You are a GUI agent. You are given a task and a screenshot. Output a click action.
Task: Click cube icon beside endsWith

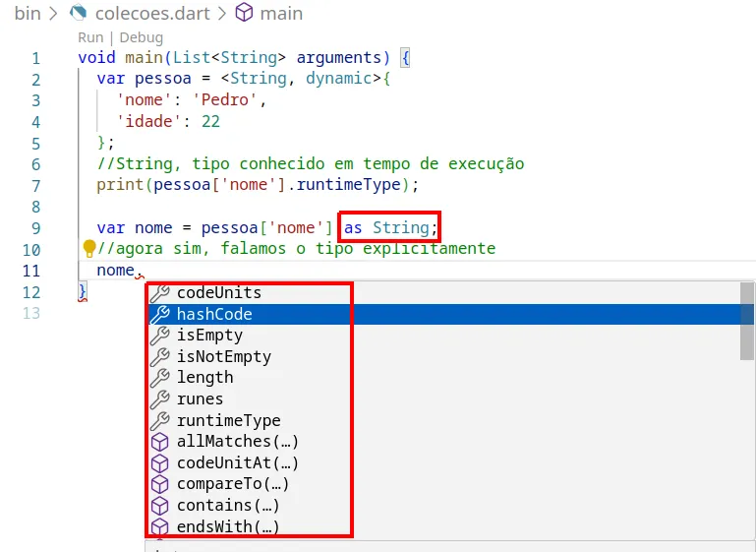[x=159, y=527]
